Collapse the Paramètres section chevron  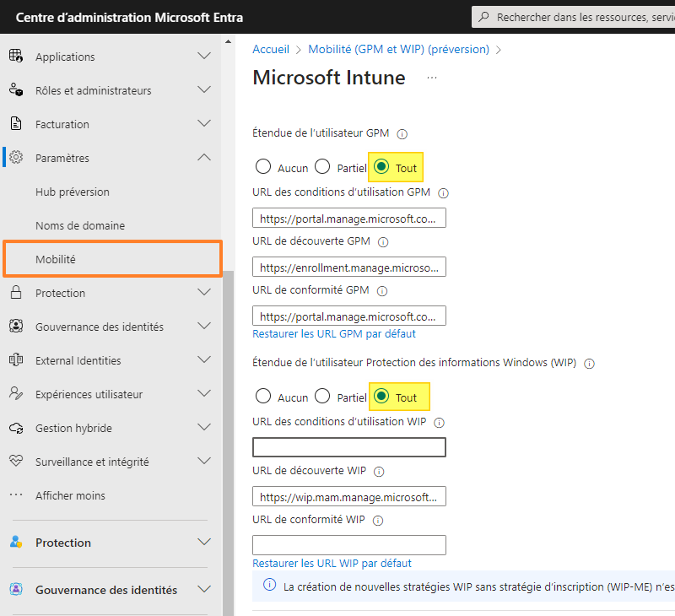click(x=203, y=158)
